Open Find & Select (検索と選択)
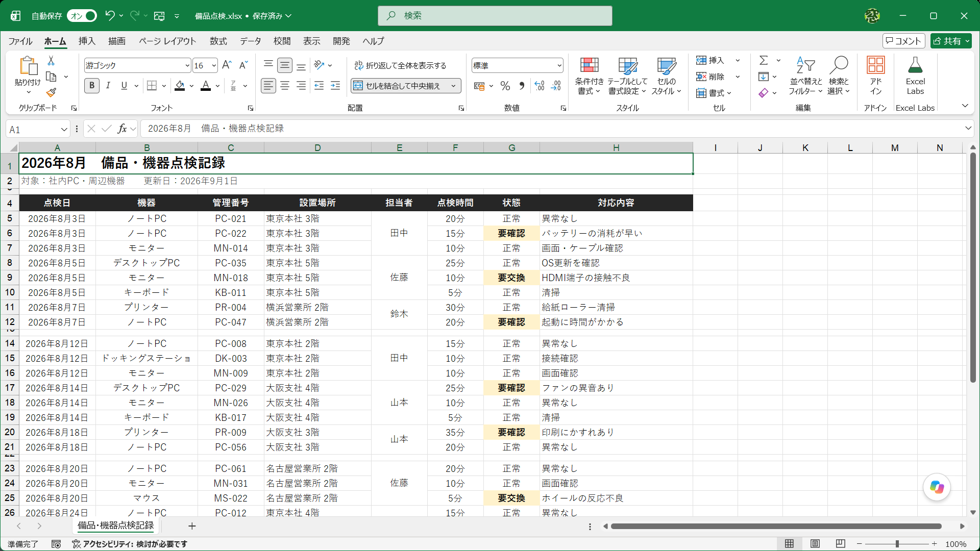The height and width of the screenshot is (551, 980). click(839, 76)
